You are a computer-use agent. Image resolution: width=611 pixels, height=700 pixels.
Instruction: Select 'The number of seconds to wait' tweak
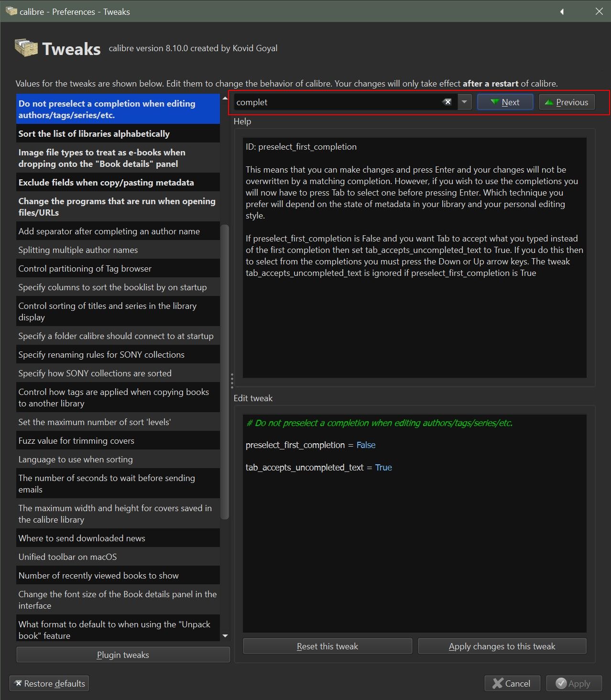click(x=118, y=484)
